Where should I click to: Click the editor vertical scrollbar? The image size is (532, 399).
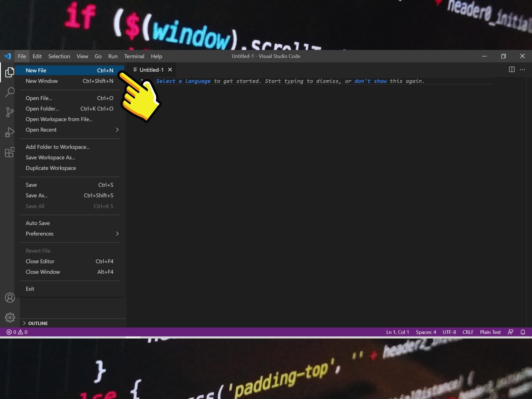pyautogui.click(x=529, y=202)
